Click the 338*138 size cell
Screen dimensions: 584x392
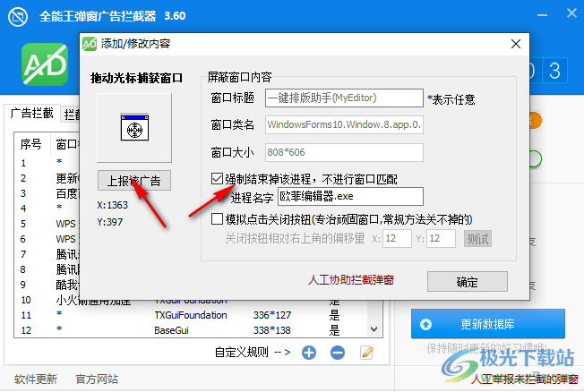coord(272,330)
